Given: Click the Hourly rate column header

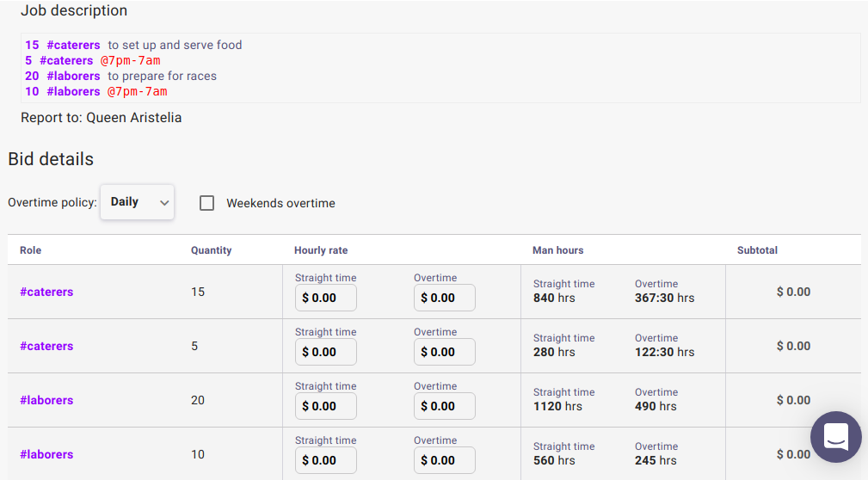Looking at the screenshot, I should point(321,250).
